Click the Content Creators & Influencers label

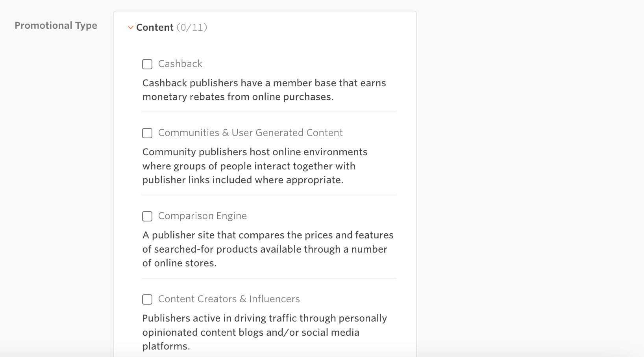[x=229, y=299]
